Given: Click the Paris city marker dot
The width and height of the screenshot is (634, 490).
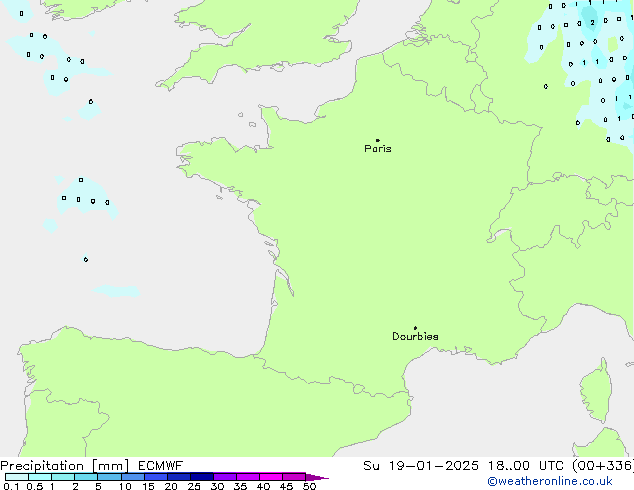Looking at the screenshot, I should [377, 140].
